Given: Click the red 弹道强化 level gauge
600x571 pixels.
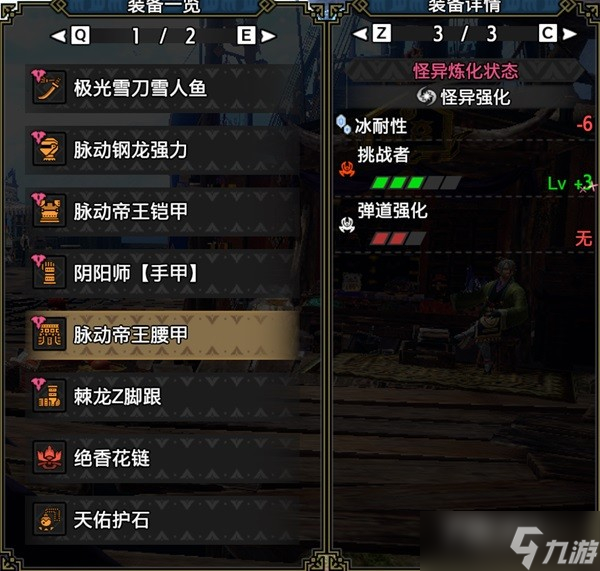Looking at the screenshot, I should coord(398,238).
